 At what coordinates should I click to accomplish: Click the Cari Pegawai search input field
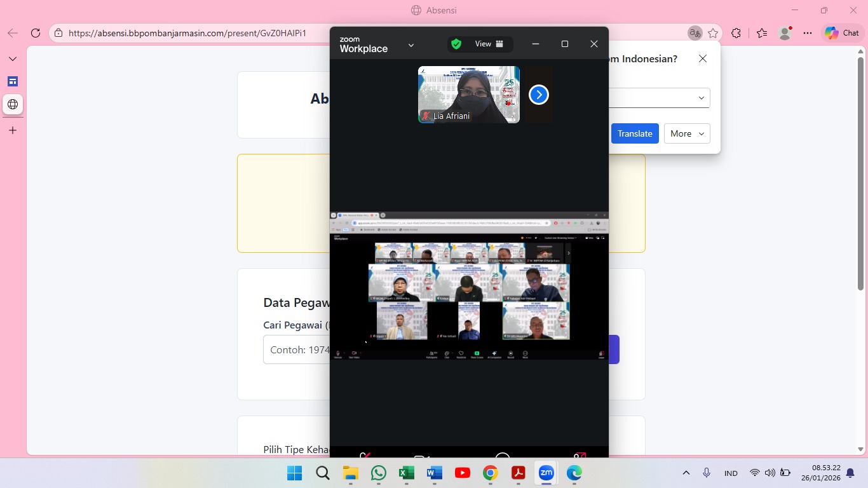tap(296, 349)
